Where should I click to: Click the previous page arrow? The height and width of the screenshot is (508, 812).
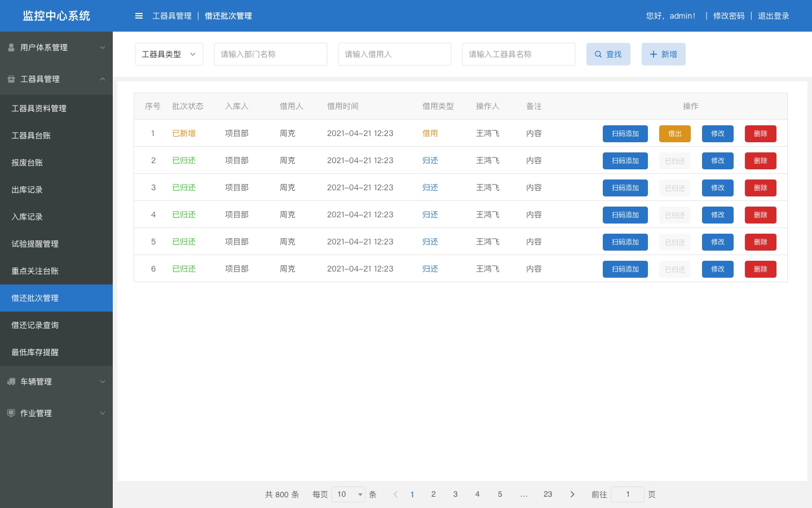[395, 494]
